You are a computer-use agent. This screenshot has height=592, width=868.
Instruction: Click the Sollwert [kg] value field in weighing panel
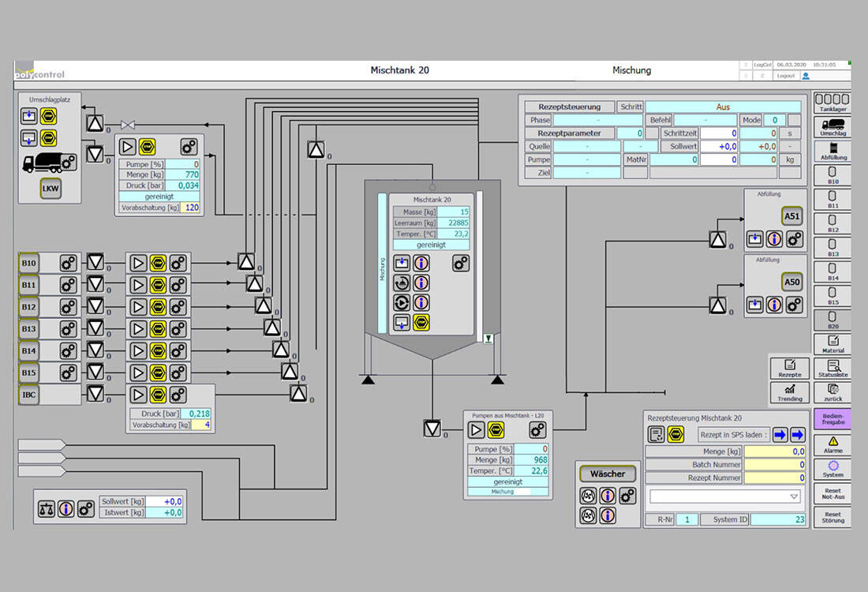click(164, 501)
